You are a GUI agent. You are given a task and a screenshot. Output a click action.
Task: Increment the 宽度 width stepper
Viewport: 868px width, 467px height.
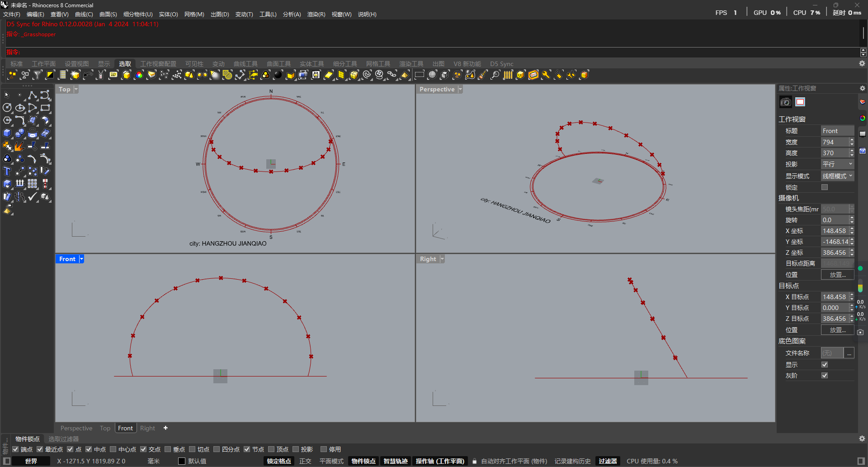[x=852, y=140]
